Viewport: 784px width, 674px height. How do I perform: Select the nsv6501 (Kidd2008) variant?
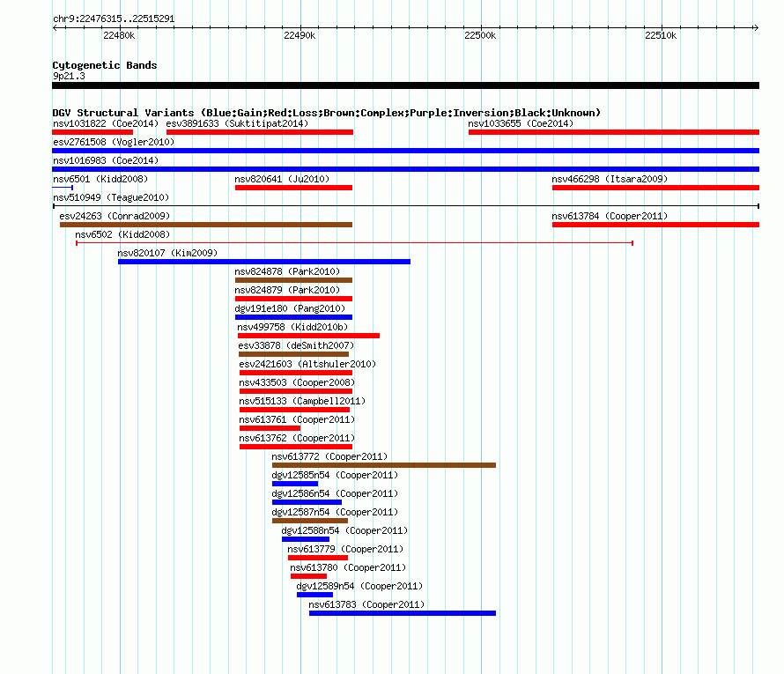coord(100,179)
